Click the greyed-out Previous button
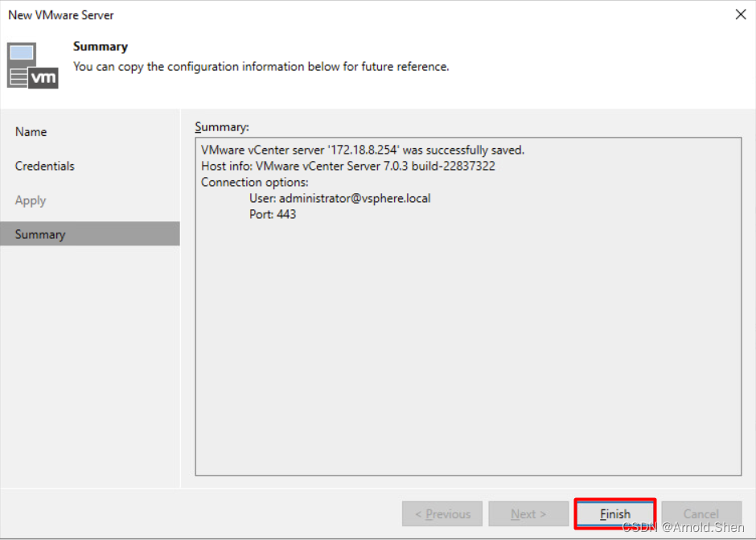The width and height of the screenshot is (756, 540). pos(442,513)
